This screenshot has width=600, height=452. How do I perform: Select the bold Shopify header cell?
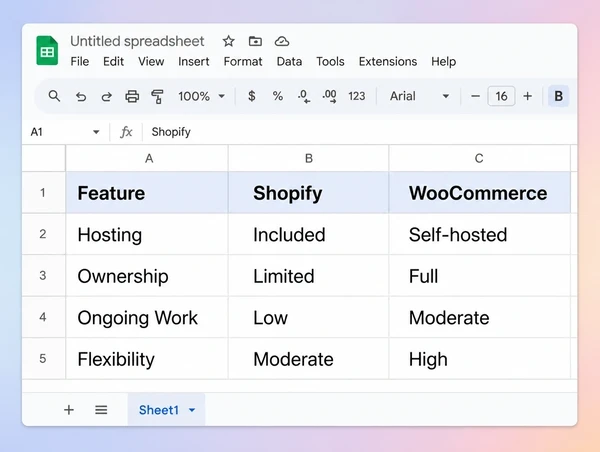(308, 193)
